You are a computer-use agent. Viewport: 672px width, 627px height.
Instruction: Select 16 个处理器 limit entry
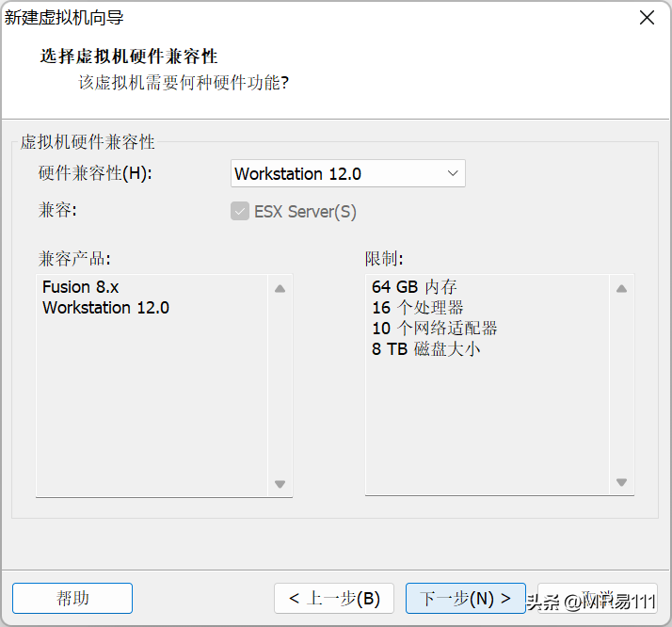pyautogui.click(x=418, y=307)
